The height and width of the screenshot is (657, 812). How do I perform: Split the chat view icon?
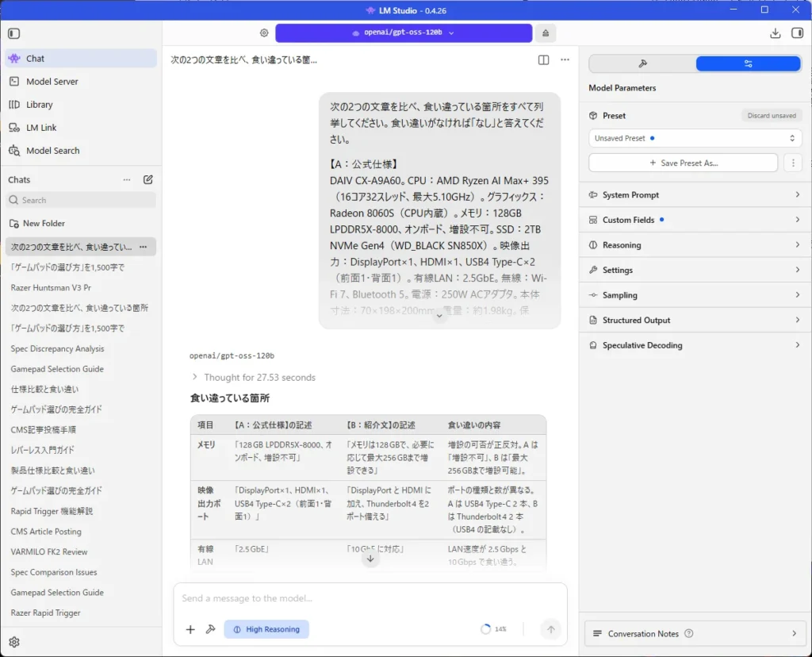[x=543, y=60]
